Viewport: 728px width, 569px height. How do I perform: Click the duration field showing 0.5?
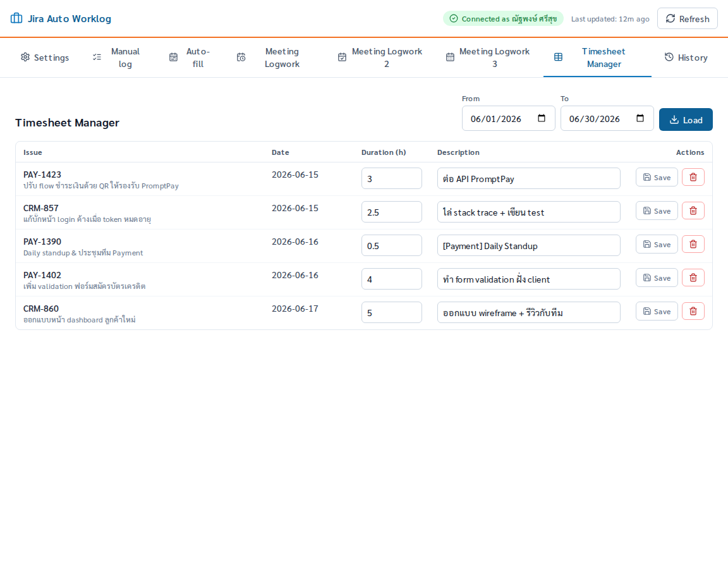tap(391, 245)
